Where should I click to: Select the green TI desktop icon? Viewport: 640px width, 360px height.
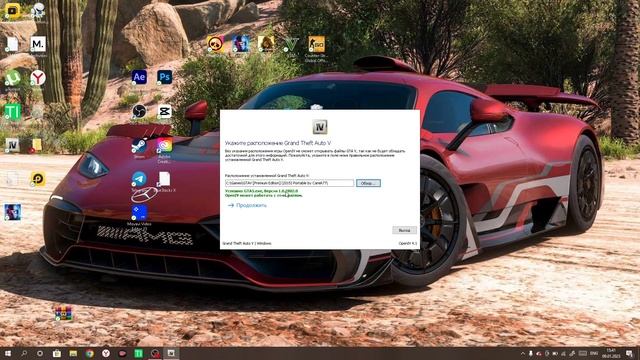(x=12, y=112)
